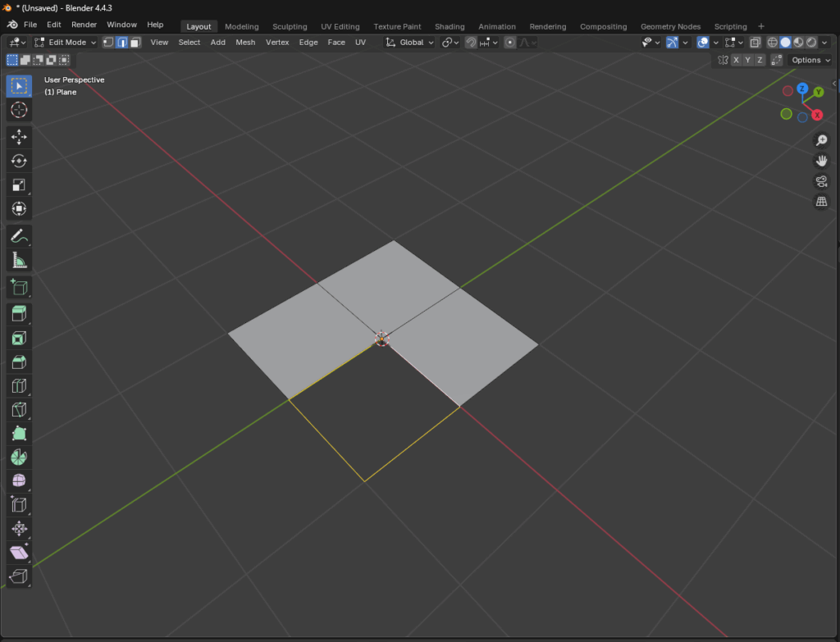Pick the Bevel tool
Image resolution: width=840 pixels, height=642 pixels.
tap(19, 362)
